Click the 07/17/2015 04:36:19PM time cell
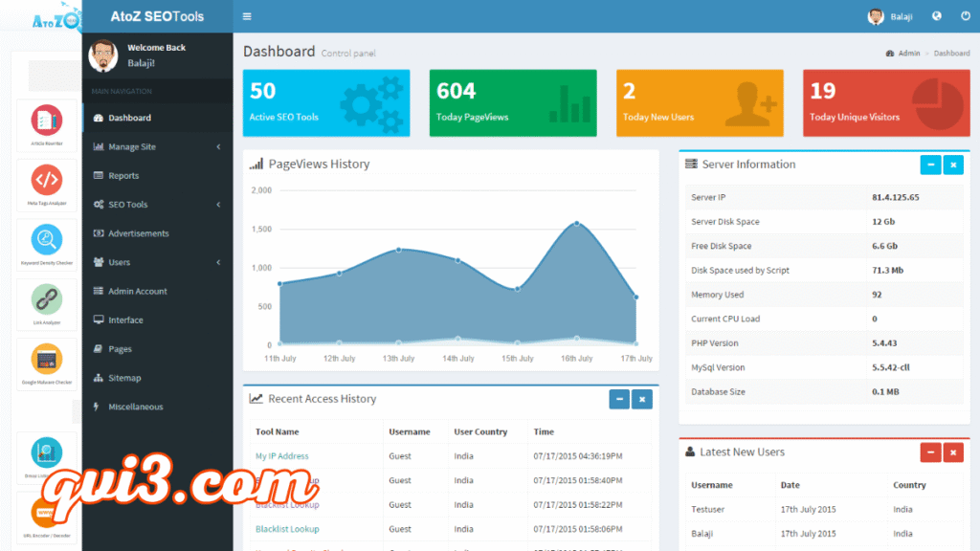Viewport: 980px width, 551px height. tap(577, 456)
